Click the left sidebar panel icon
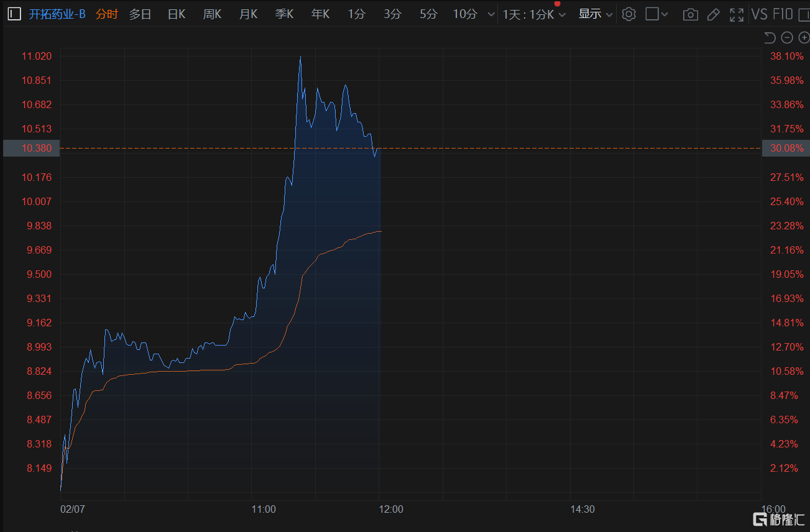 [14, 14]
